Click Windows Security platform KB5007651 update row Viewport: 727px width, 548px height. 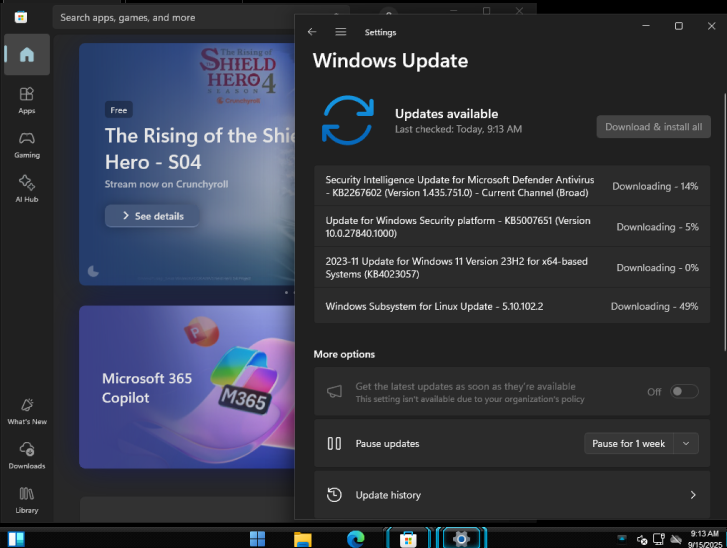(x=512, y=227)
